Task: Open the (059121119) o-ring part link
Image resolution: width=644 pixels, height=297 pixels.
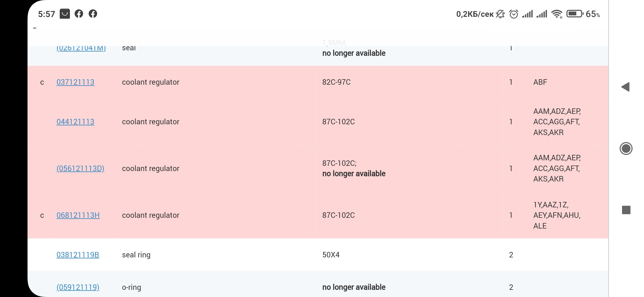Action: (78, 287)
